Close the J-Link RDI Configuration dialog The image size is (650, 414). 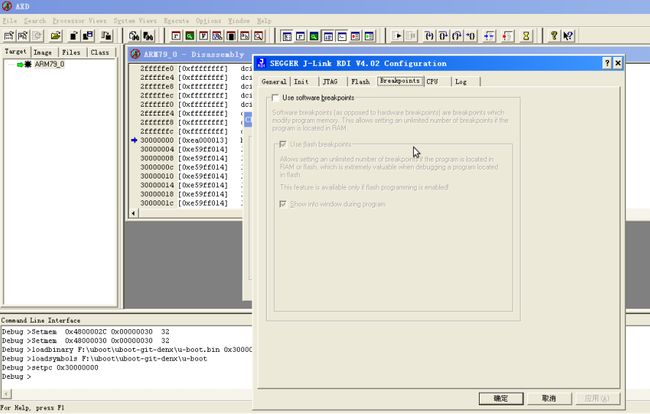click(x=618, y=63)
